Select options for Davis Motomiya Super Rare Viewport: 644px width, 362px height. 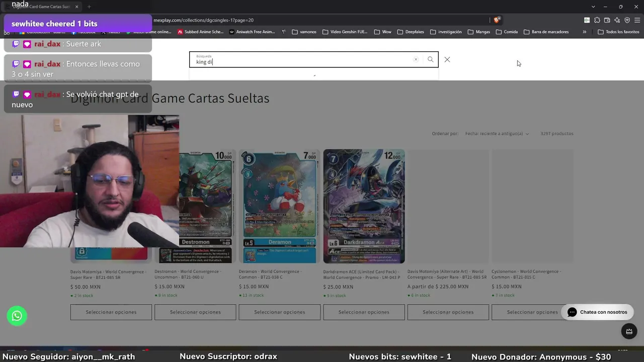(111, 312)
